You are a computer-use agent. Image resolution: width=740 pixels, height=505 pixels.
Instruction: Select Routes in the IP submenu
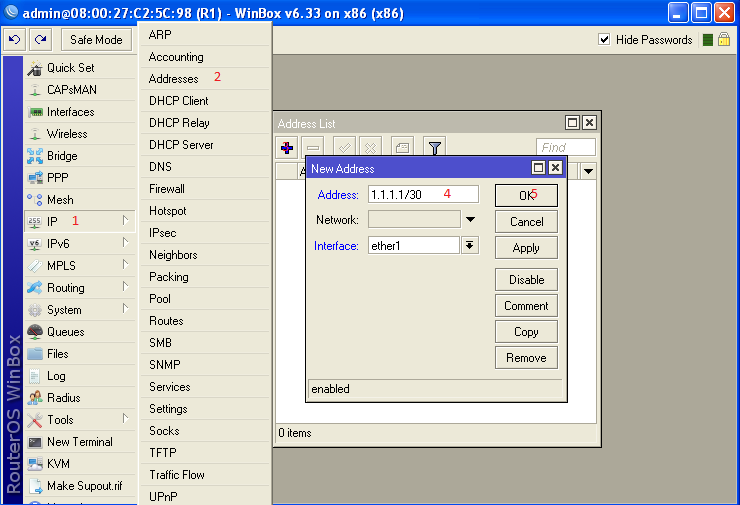205,321
